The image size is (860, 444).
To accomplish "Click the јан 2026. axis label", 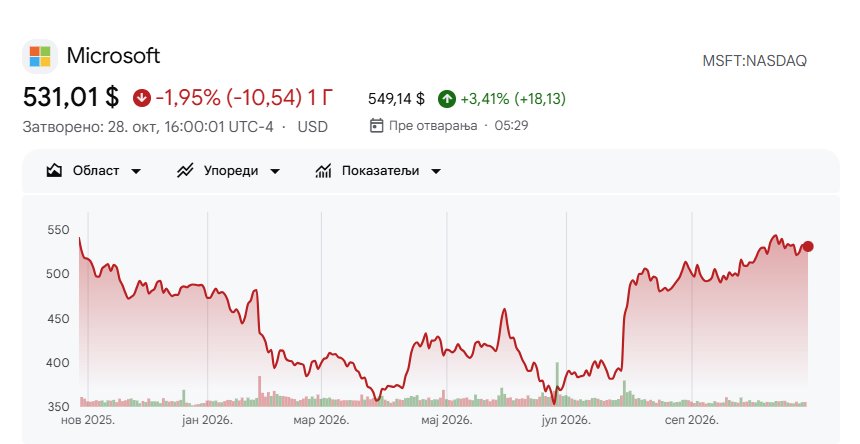I will (207, 420).
